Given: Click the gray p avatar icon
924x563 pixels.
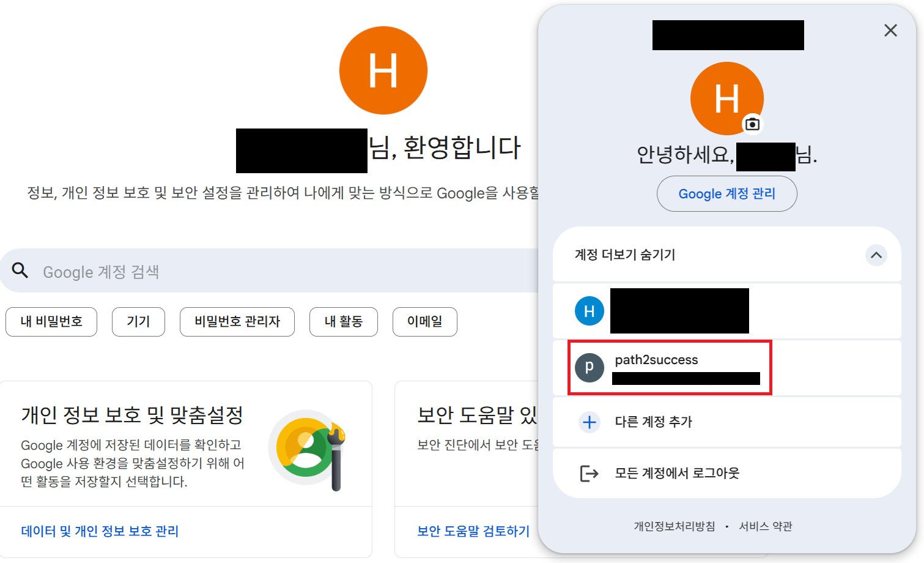Looking at the screenshot, I should (590, 367).
